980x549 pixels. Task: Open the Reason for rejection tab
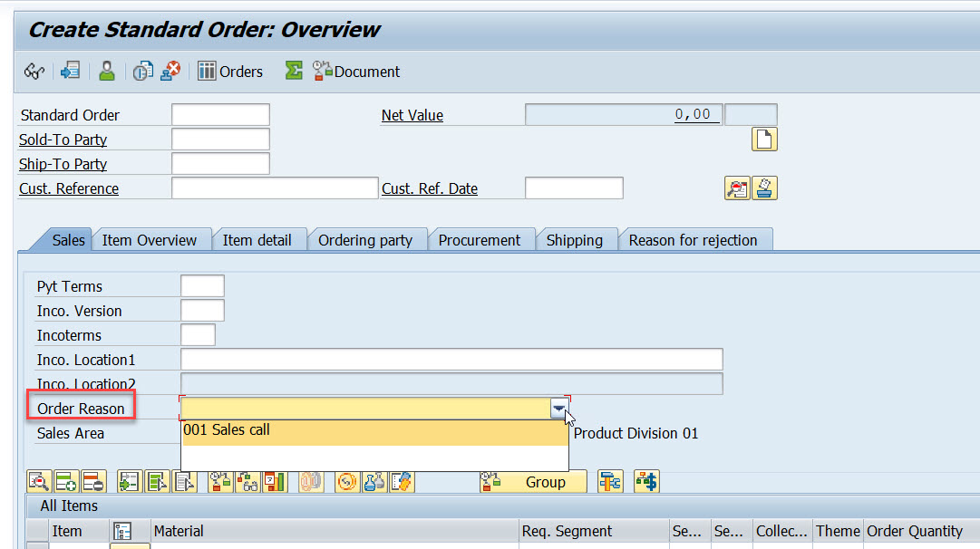(x=695, y=239)
